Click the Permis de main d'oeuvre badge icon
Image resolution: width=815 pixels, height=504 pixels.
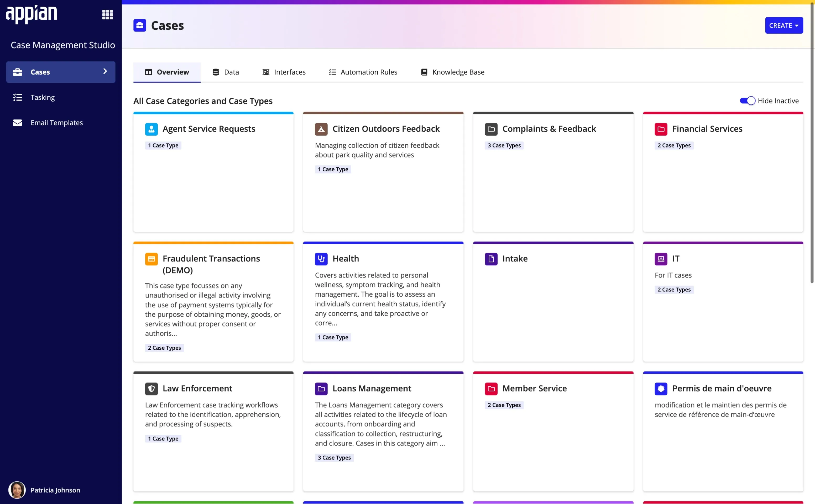click(x=661, y=389)
